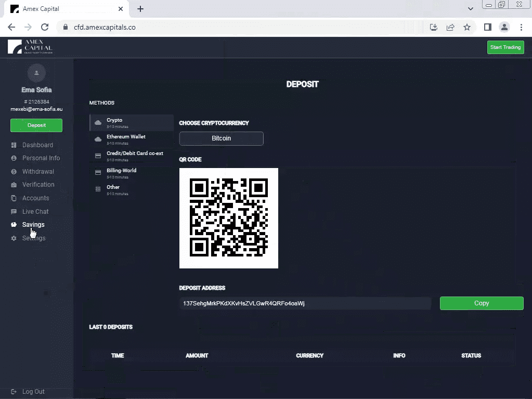Click the Log Out arrow icon
Viewport: 532px width, 399px height.
point(14,392)
